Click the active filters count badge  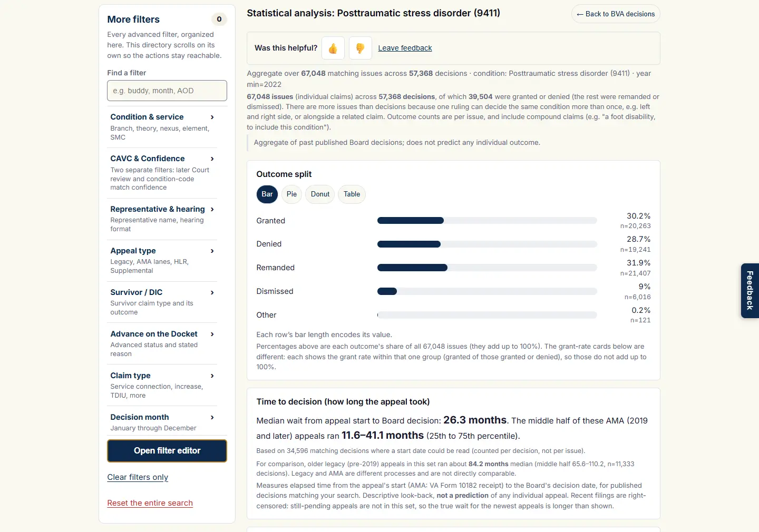(219, 19)
